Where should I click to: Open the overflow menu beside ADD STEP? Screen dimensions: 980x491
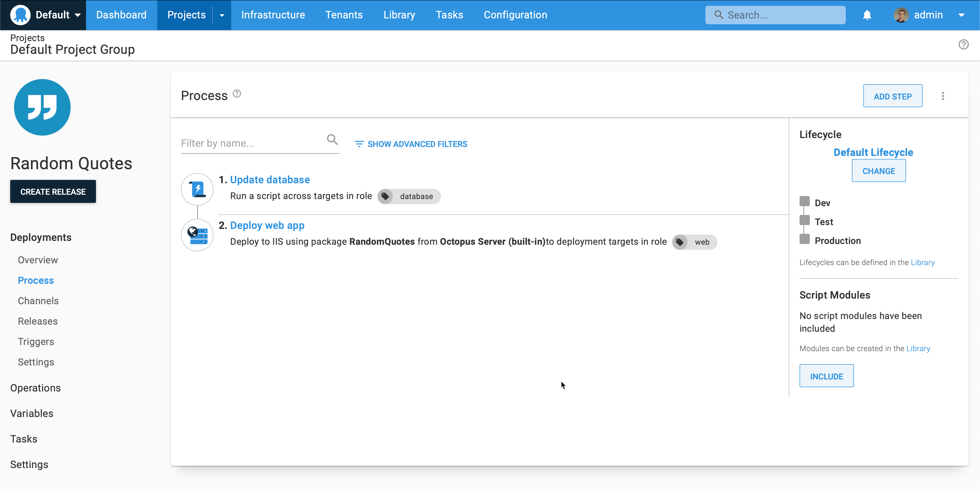tap(943, 96)
